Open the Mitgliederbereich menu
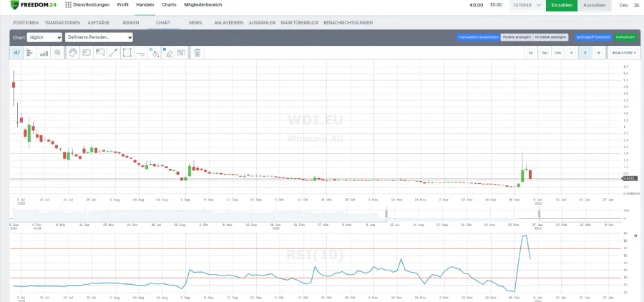 pyautogui.click(x=203, y=5)
